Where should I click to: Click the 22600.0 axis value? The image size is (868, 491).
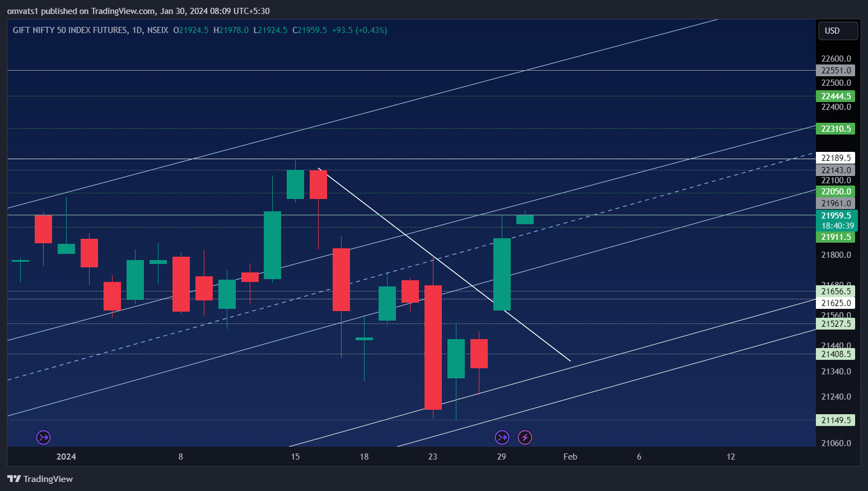coord(836,59)
